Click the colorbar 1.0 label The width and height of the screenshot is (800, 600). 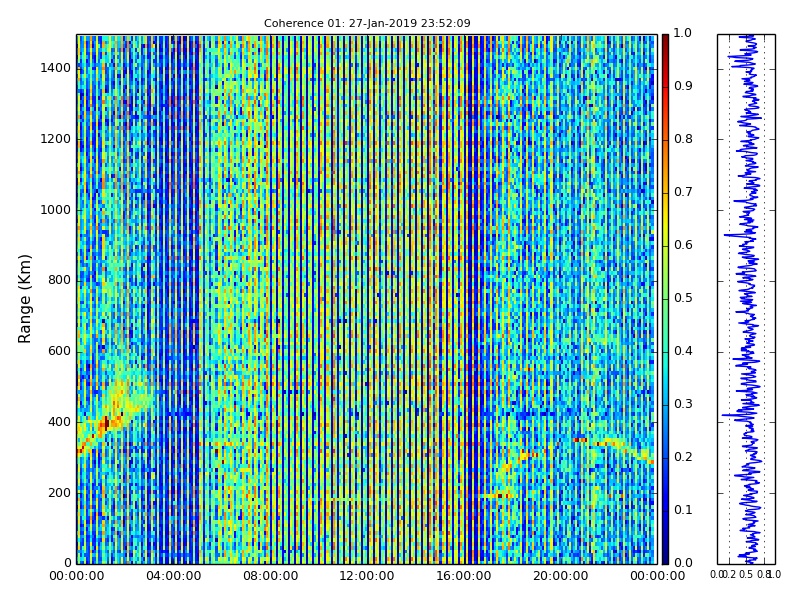(x=683, y=33)
